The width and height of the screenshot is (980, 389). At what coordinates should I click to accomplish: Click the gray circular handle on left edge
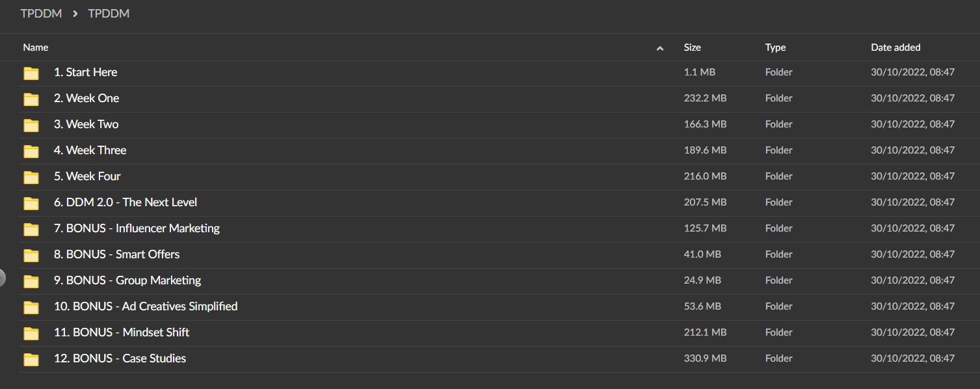[2, 278]
